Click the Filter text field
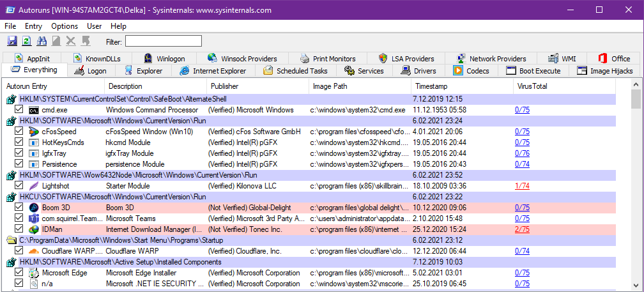This screenshot has width=644, height=292. pyautogui.click(x=164, y=41)
